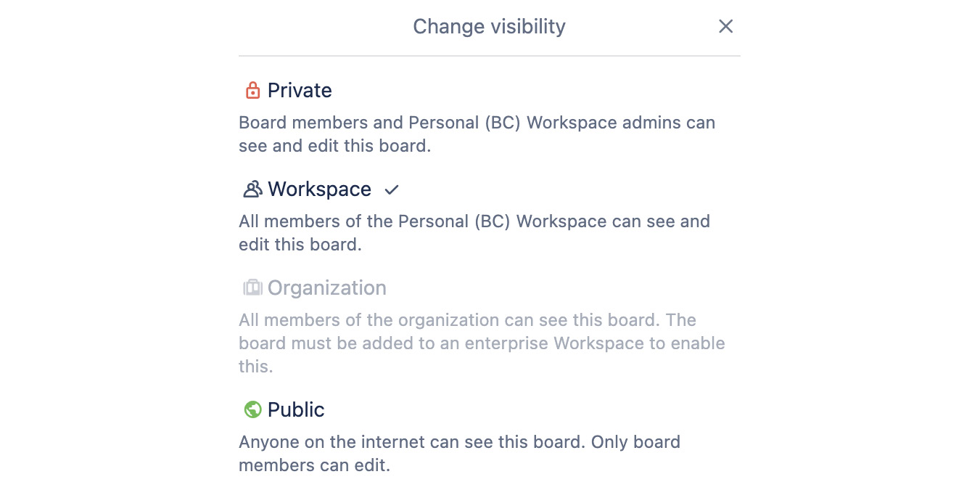
Task: Click the red lock Private icon
Action: 252,91
